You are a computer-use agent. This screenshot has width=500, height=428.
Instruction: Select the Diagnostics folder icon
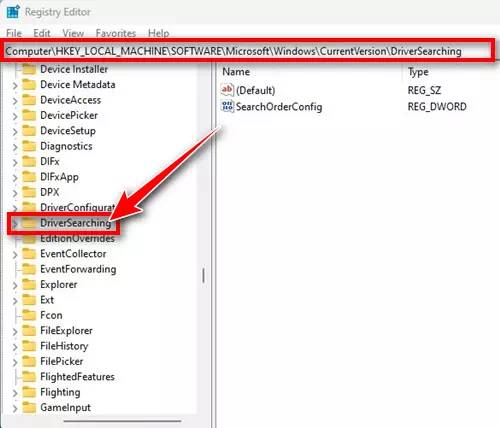click(29, 146)
